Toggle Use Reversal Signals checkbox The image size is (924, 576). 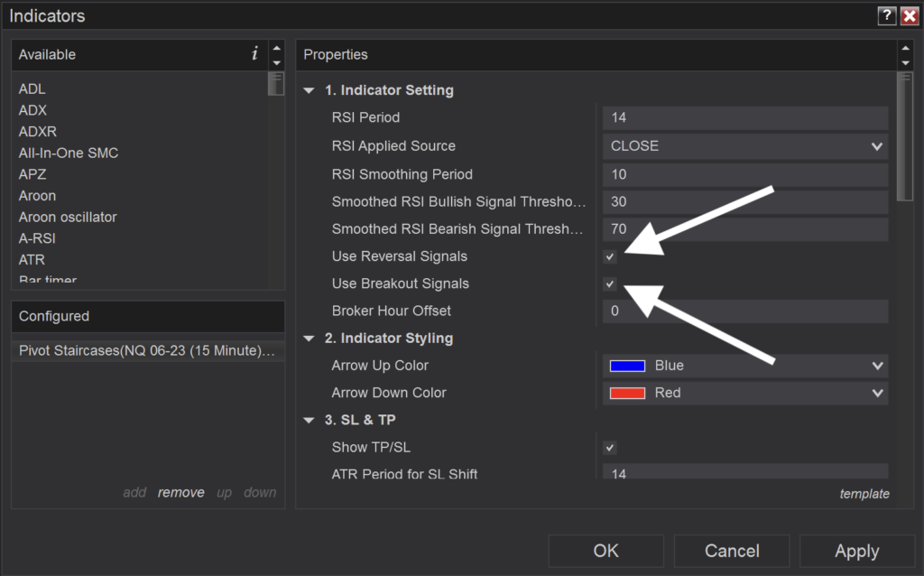tap(610, 256)
